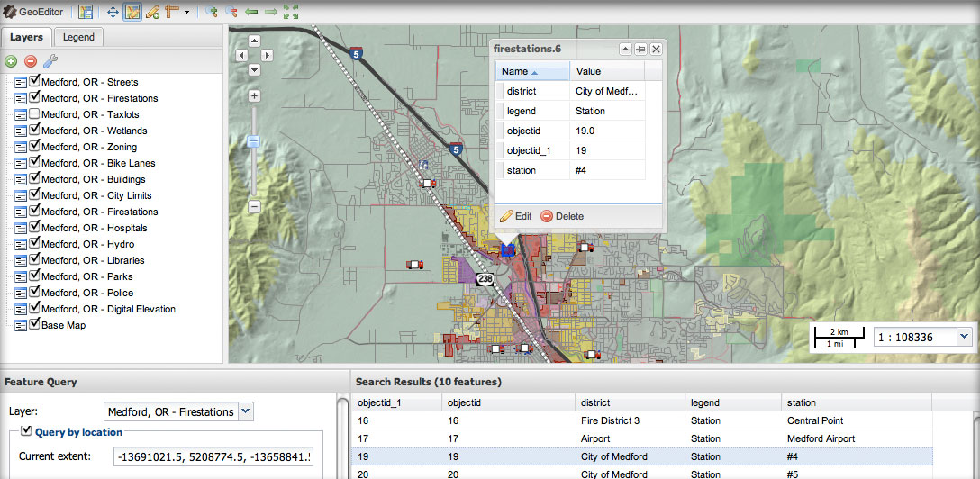
Task: Go to previous map extent arrow
Action: coord(251,12)
